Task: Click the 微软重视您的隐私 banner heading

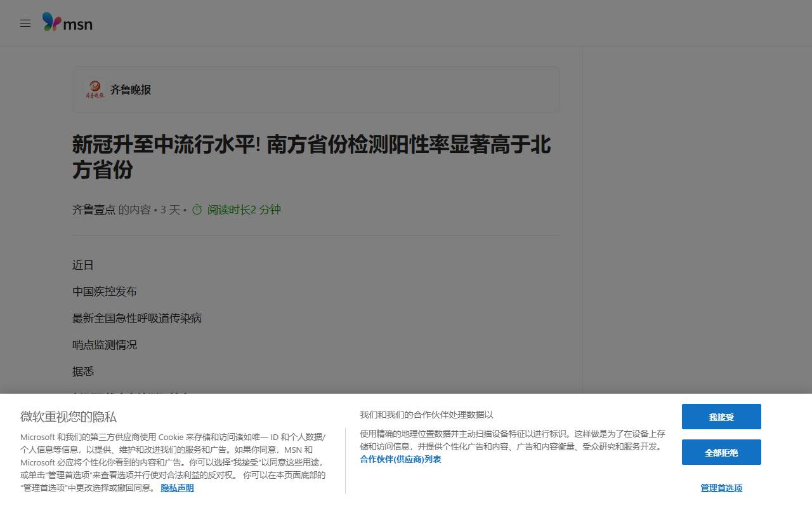Action: 69,417
